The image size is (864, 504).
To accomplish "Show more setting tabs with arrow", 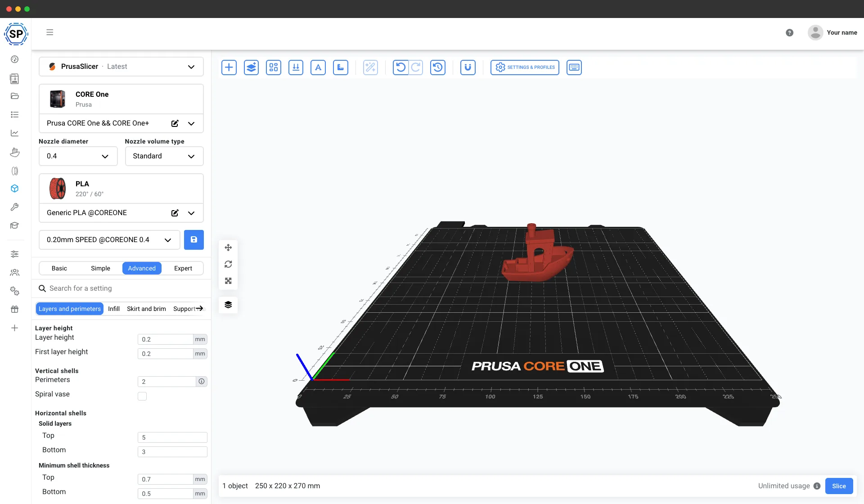I will tap(199, 308).
